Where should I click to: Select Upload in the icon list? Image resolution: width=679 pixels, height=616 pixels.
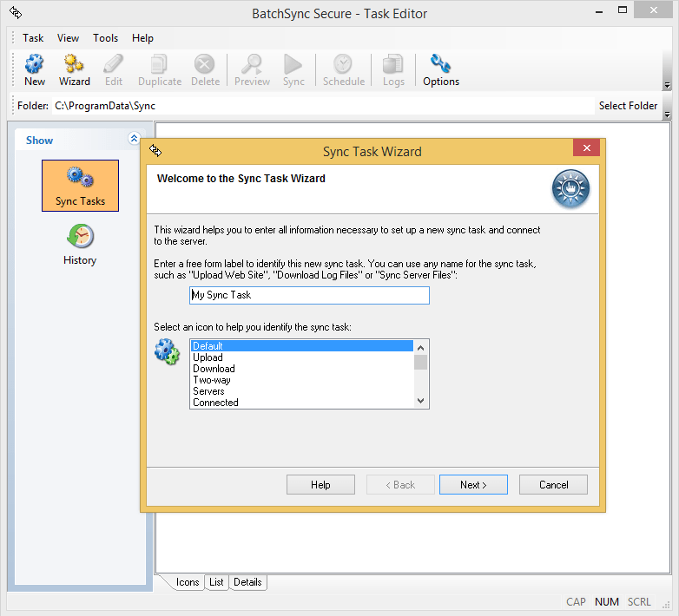pos(302,357)
